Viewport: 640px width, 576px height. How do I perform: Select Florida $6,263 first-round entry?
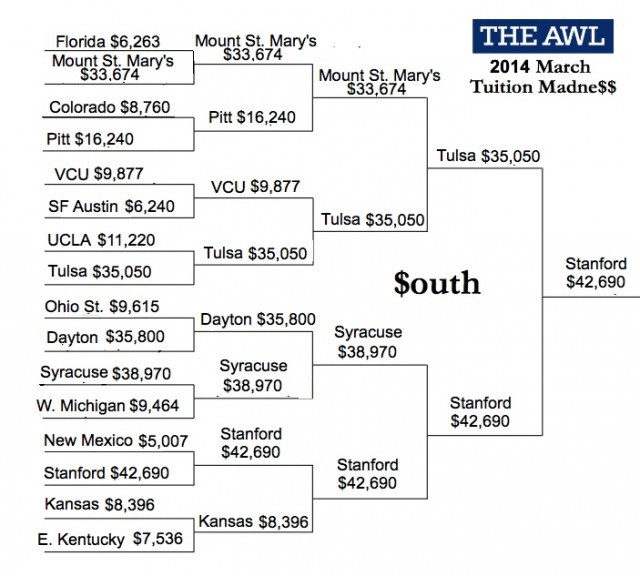pyautogui.click(x=108, y=42)
